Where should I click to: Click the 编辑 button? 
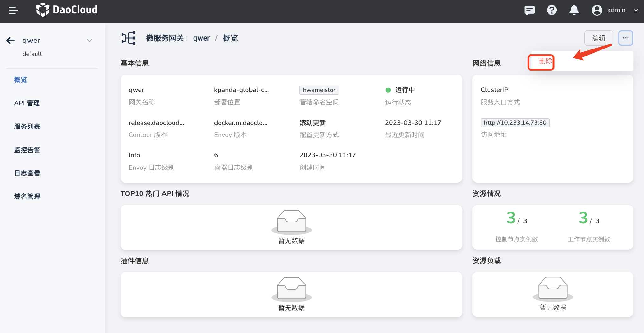click(599, 38)
